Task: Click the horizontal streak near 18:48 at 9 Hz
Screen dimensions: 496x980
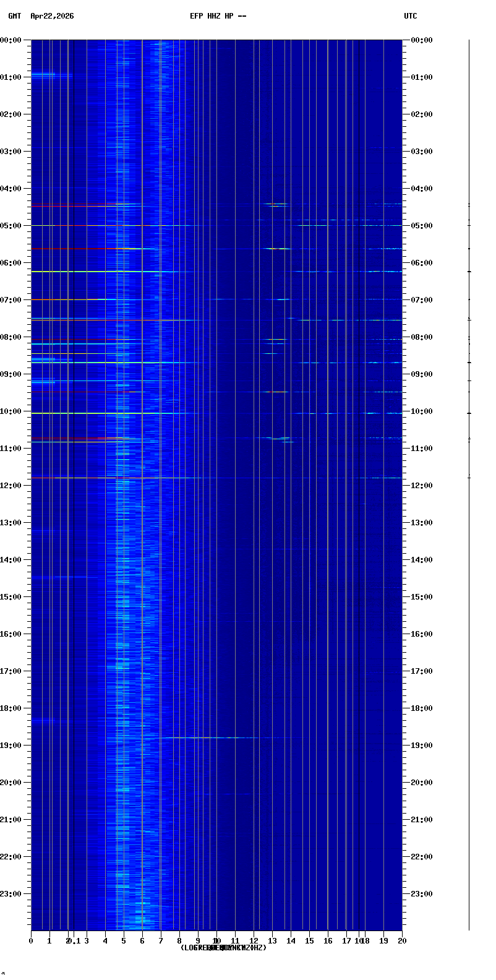Action: 204,737
